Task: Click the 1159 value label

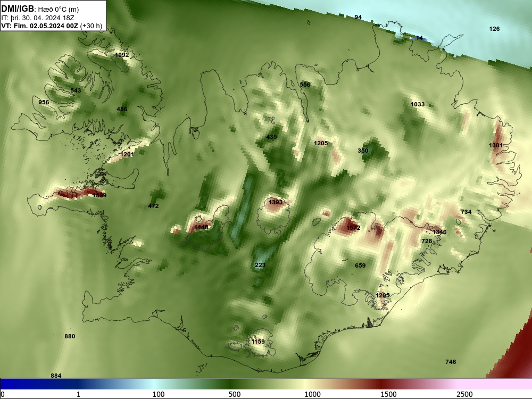Action: coord(258,342)
